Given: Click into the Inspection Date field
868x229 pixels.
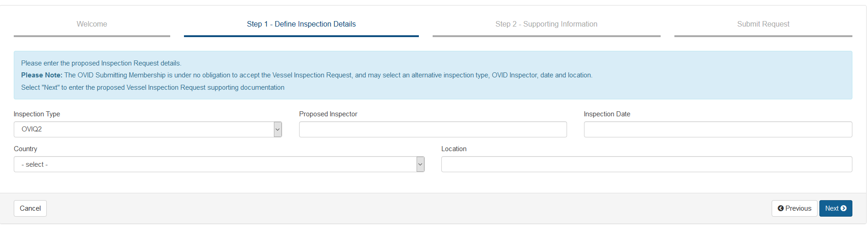Looking at the screenshot, I should coord(718,130).
